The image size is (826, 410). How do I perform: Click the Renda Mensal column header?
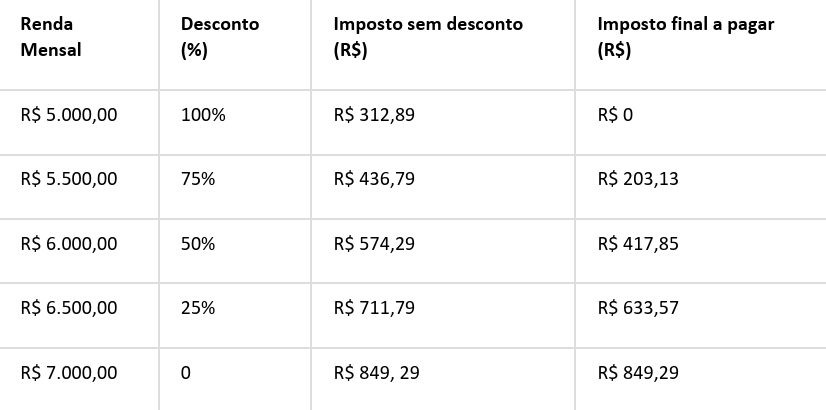tap(51, 37)
